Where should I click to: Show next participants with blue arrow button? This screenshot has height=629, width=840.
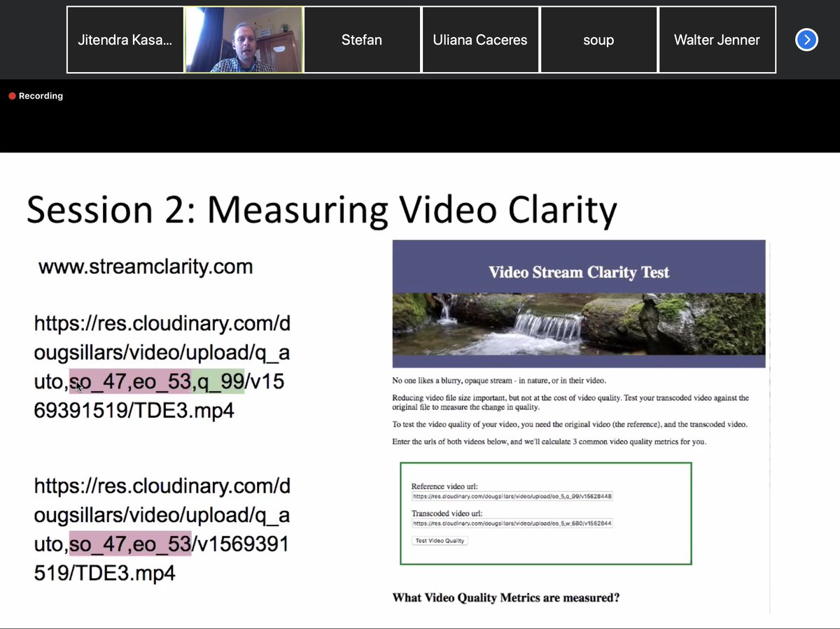click(806, 40)
